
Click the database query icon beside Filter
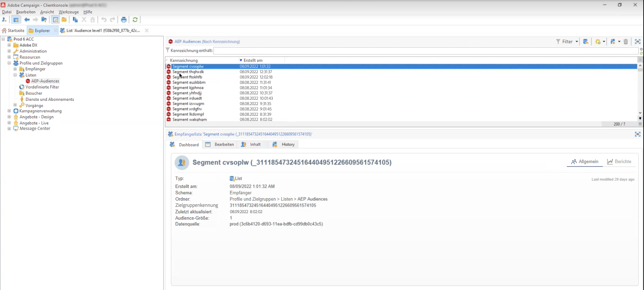586,41
